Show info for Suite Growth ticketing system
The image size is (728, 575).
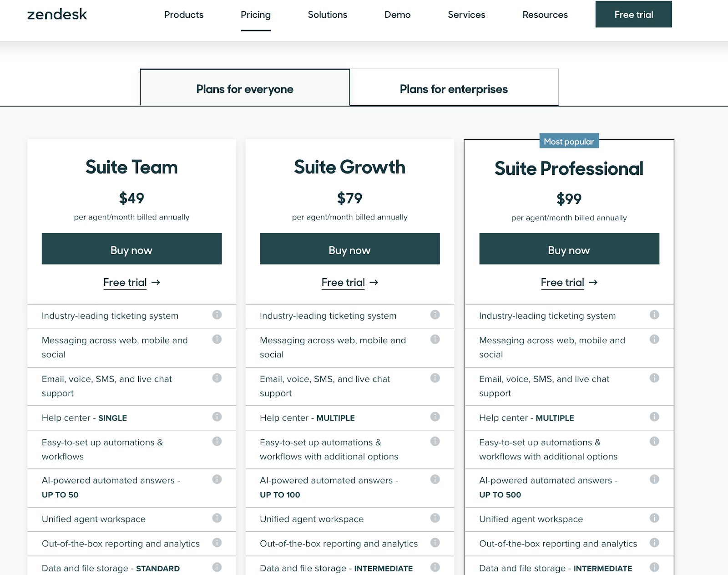pos(435,315)
